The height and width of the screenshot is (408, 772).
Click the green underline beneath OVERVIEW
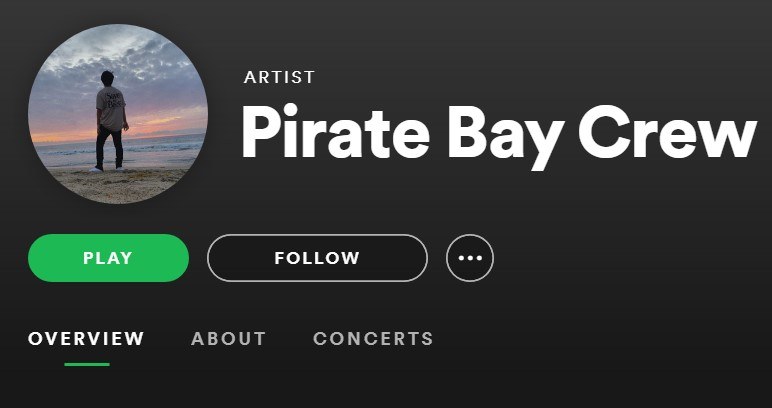(87, 364)
